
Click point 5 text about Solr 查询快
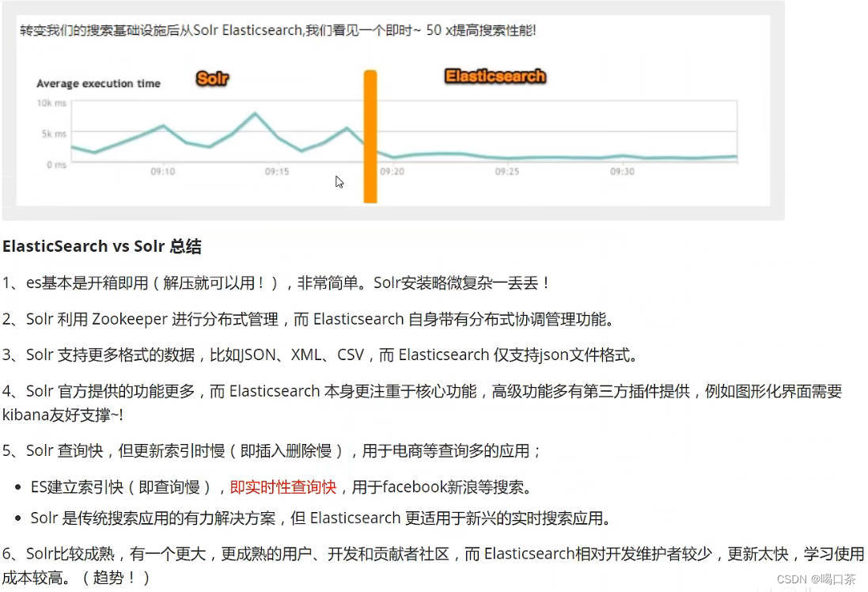[272, 450]
